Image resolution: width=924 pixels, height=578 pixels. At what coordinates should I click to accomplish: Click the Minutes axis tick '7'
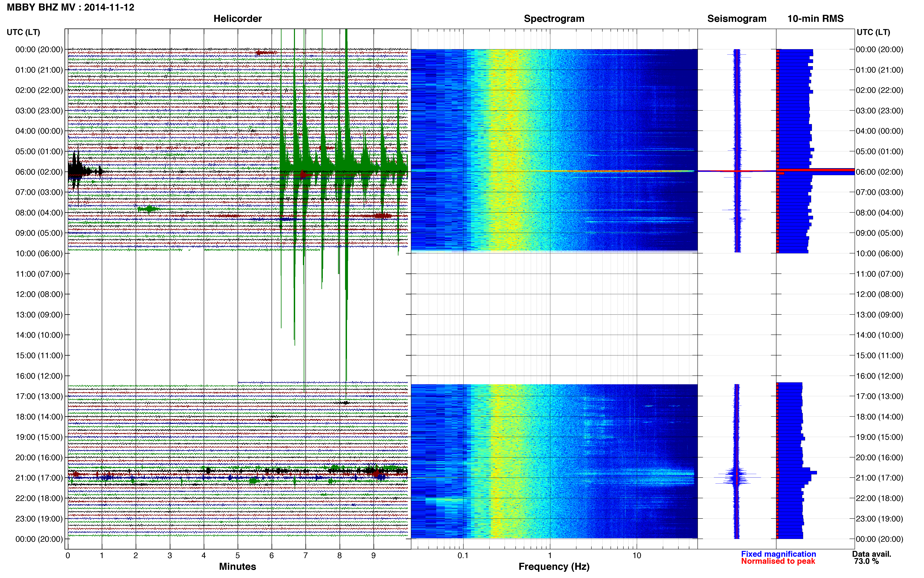pyautogui.click(x=306, y=555)
